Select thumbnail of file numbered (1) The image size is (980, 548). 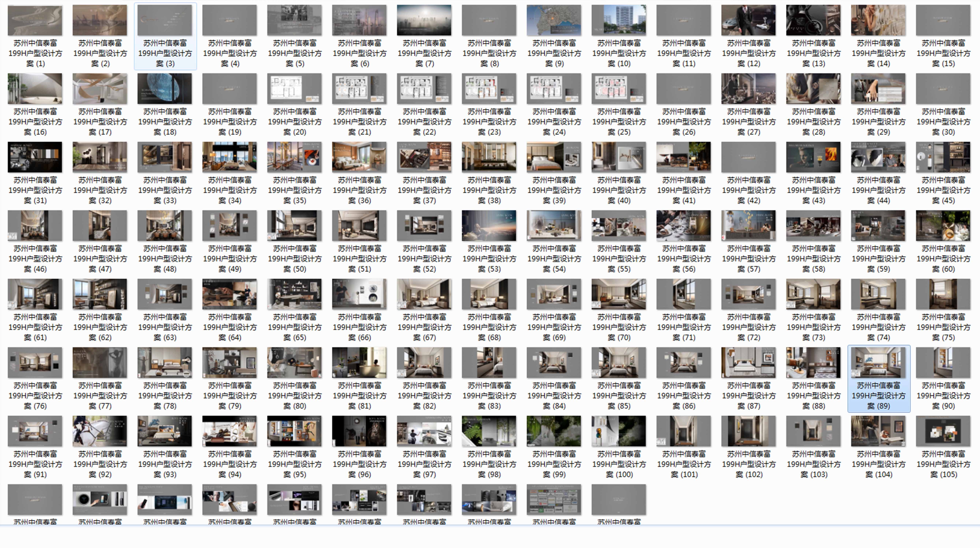point(35,20)
